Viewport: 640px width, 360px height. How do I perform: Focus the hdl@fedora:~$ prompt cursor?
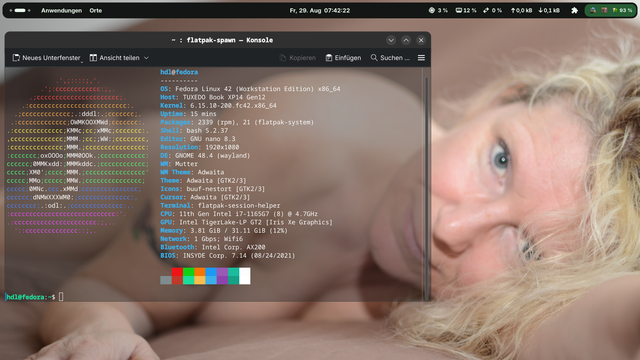61,297
